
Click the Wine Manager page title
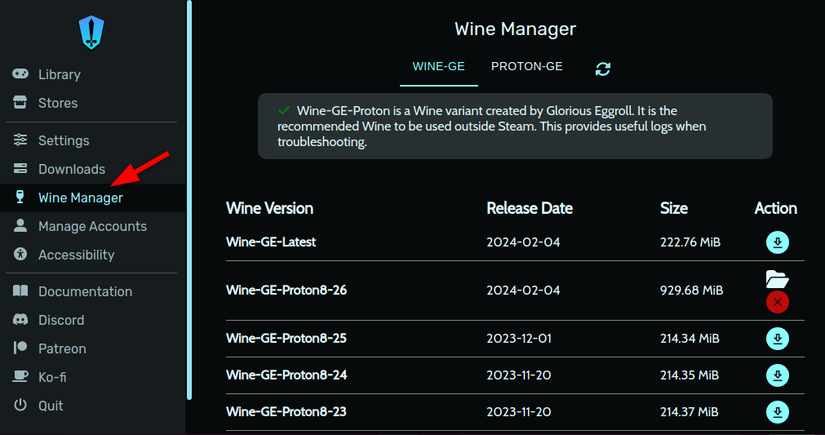click(515, 29)
